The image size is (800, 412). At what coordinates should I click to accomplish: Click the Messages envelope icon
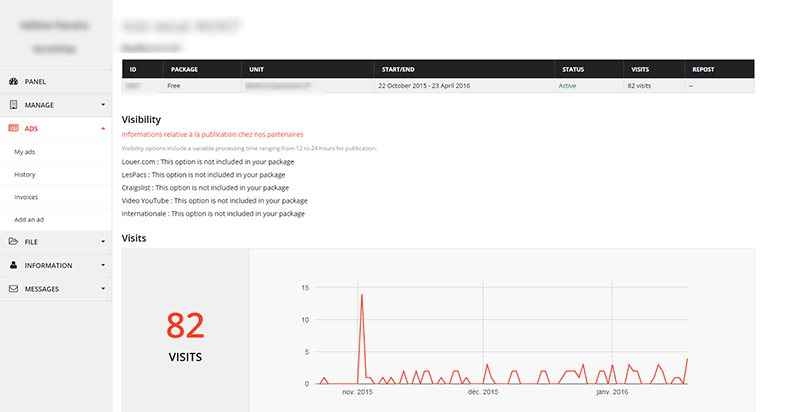(14, 289)
